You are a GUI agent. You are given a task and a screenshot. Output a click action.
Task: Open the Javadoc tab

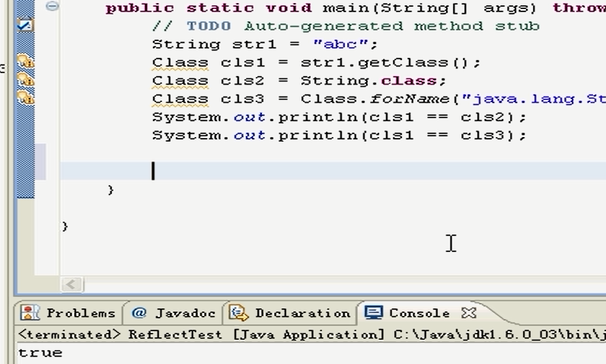[x=173, y=313]
